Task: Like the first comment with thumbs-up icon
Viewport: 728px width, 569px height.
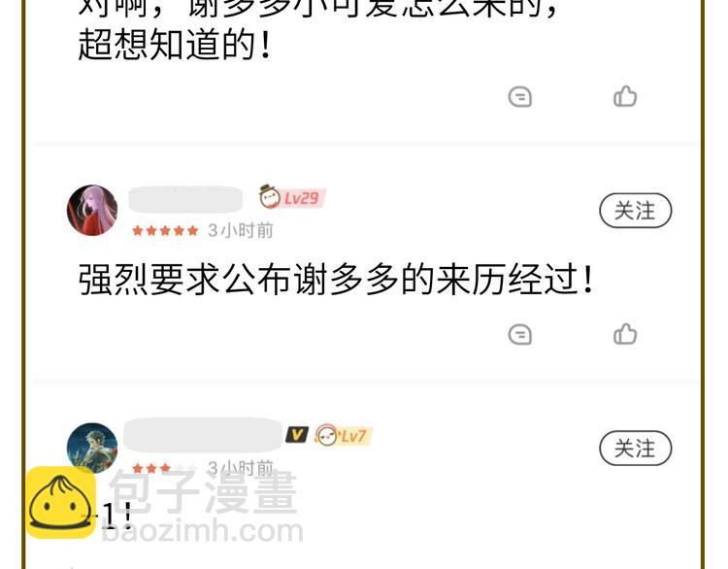Action: [625, 97]
